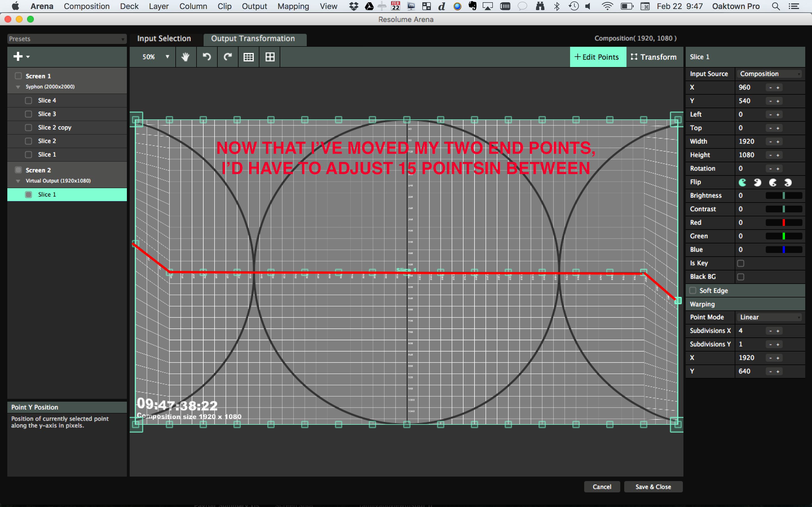The height and width of the screenshot is (507, 812).
Task: Click the redo arrow icon
Action: pos(228,57)
